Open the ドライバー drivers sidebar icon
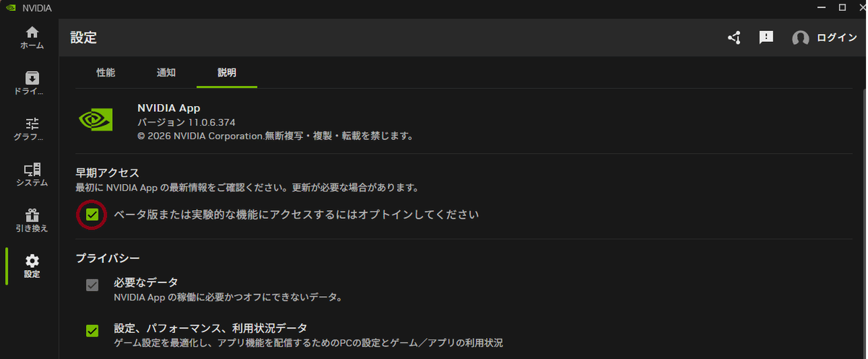The width and height of the screenshot is (868, 359). [x=32, y=77]
